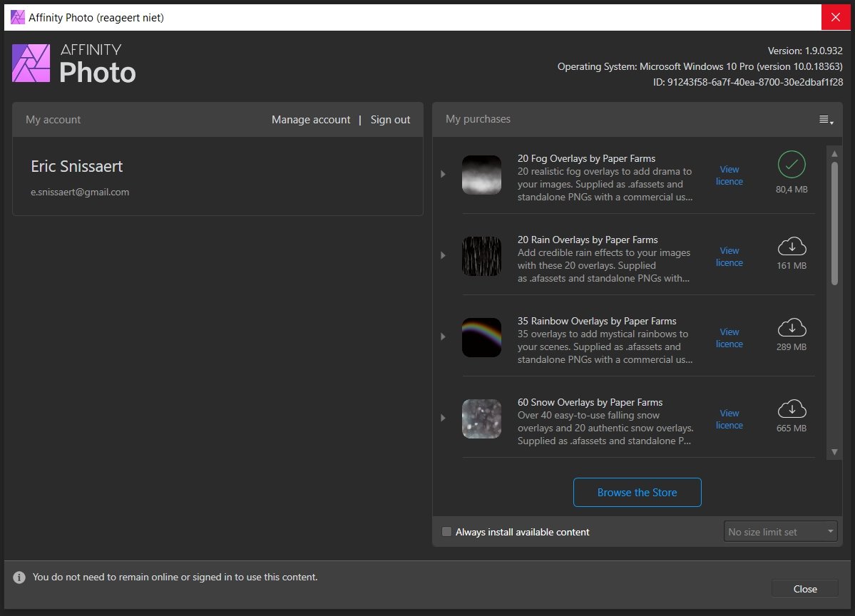This screenshot has height=616, width=855.
Task: Click the 289 MB size label
Action: pos(792,346)
